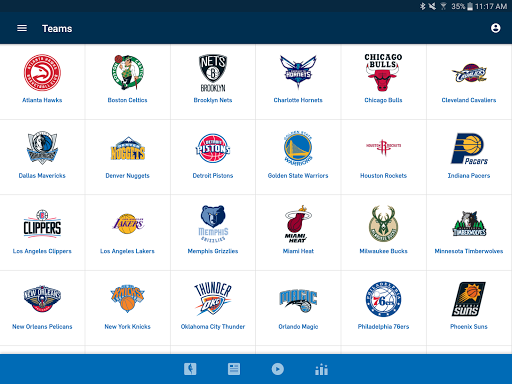Select the Chicago Bulls logo
This screenshot has height=384, width=512.
[383, 72]
